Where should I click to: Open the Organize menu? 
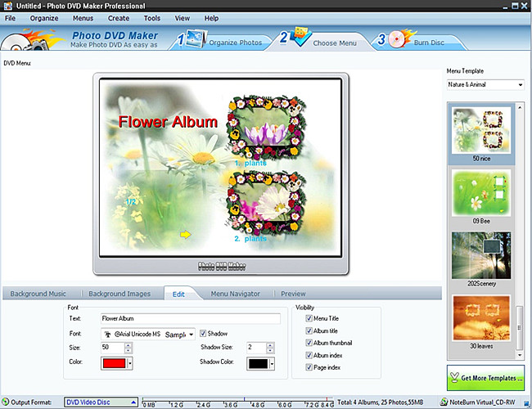pos(44,18)
